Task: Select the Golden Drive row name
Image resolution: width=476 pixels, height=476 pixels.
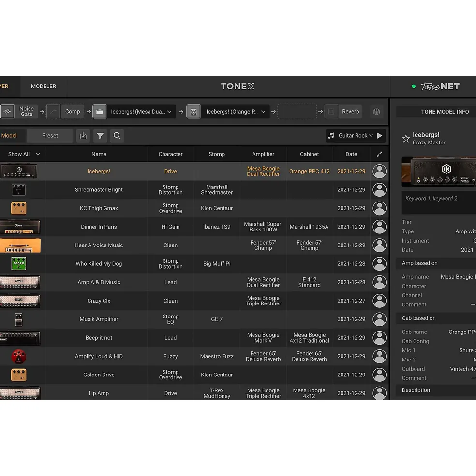Action: [99, 375]
